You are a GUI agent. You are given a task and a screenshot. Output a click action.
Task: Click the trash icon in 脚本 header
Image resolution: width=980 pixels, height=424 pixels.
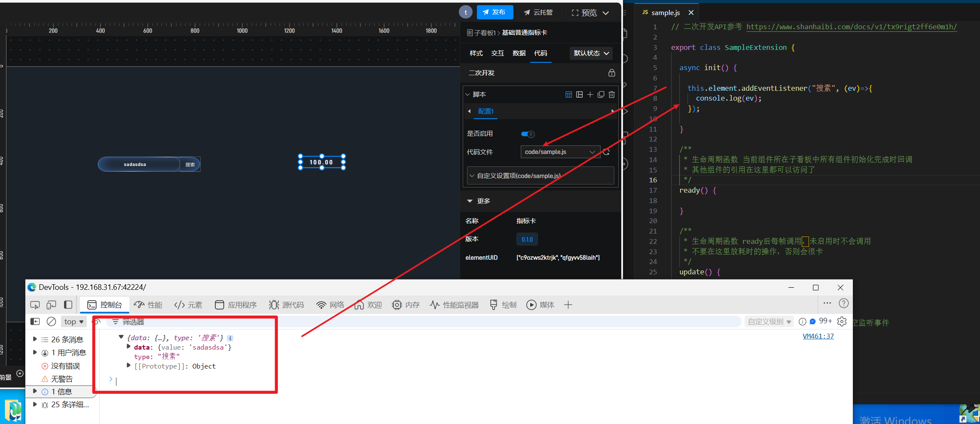point(612,95)
